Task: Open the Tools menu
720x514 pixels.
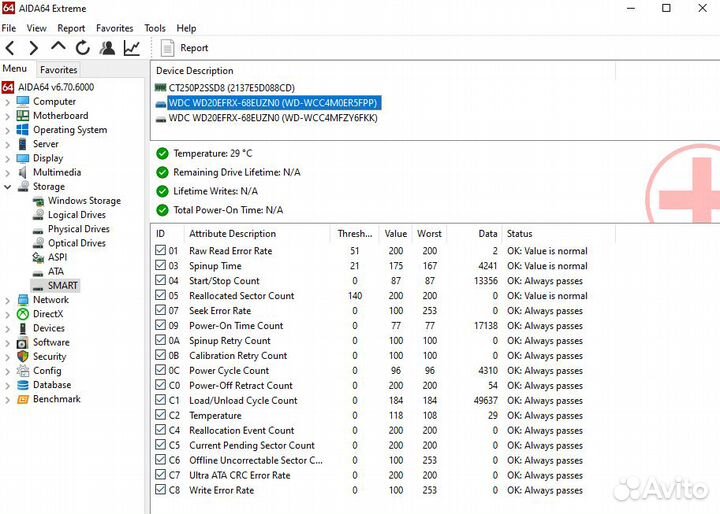Action: click(x=155, y=29)
